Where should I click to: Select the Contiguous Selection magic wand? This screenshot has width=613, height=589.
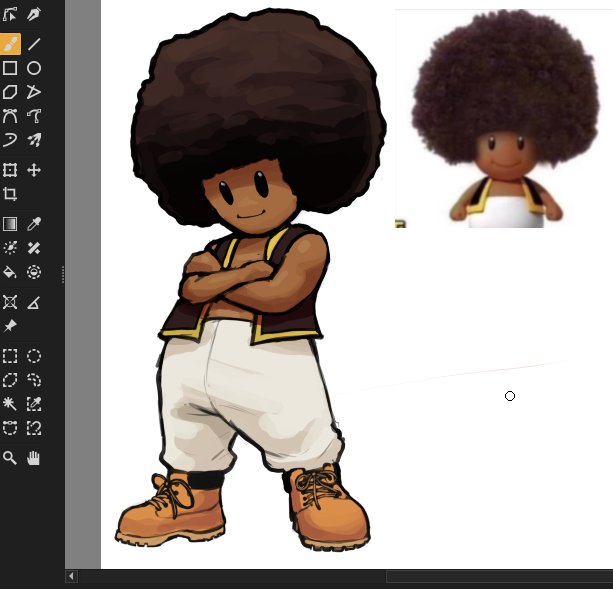(x=10, y=404)
